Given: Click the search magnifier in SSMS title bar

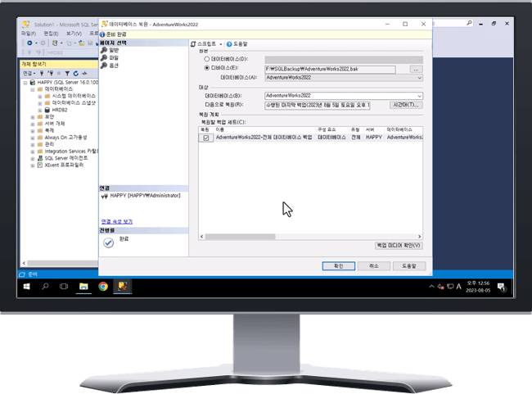Looking at the screenshot, I should coord(469,23).
